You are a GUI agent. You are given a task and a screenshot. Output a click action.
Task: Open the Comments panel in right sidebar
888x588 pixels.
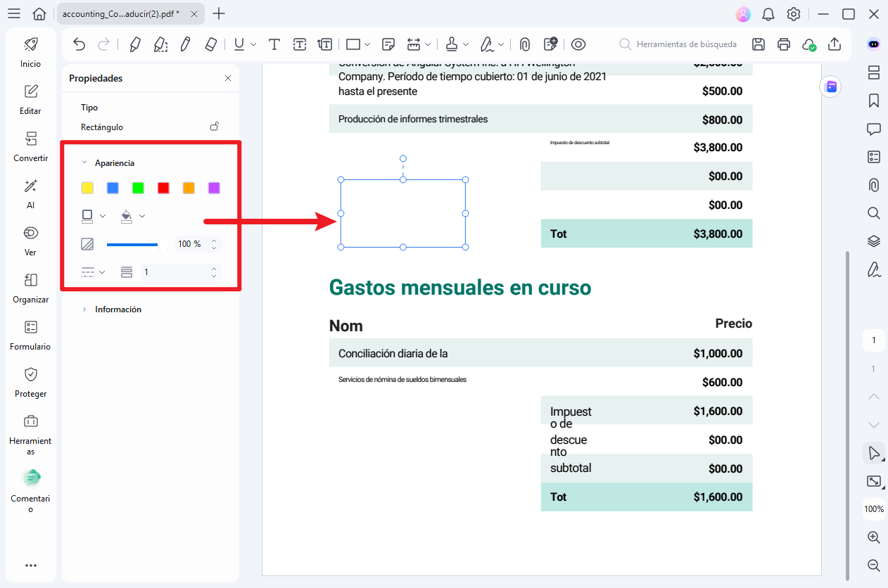[x=873, y=129]
